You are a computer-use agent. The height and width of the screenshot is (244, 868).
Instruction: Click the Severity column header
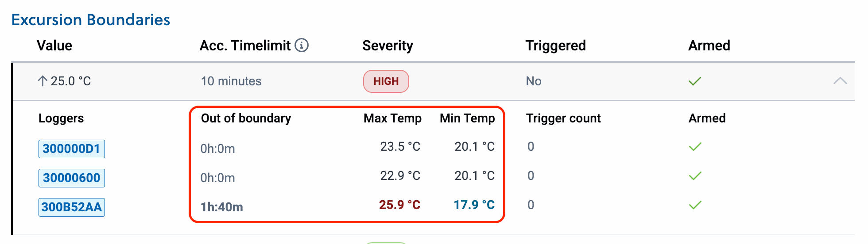coord(387,46)
